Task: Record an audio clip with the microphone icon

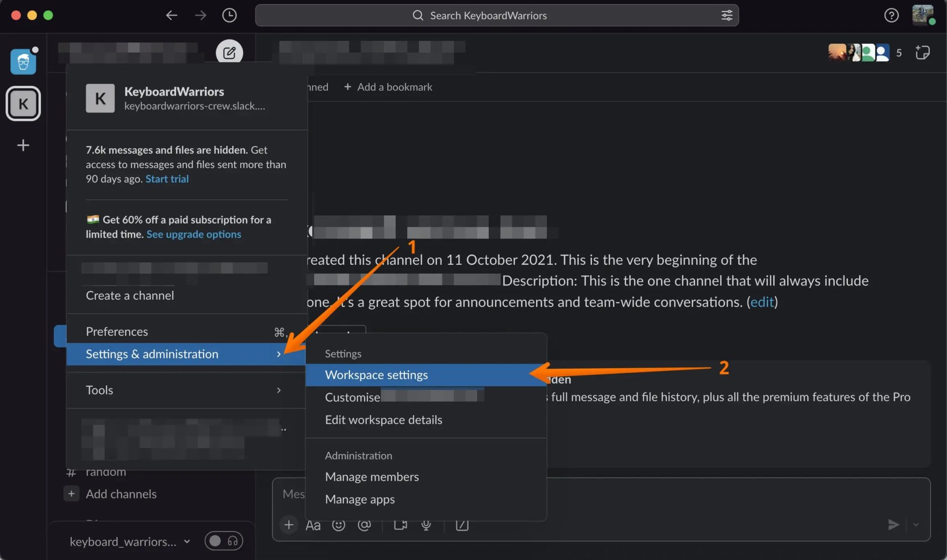Action: point(426,525)
